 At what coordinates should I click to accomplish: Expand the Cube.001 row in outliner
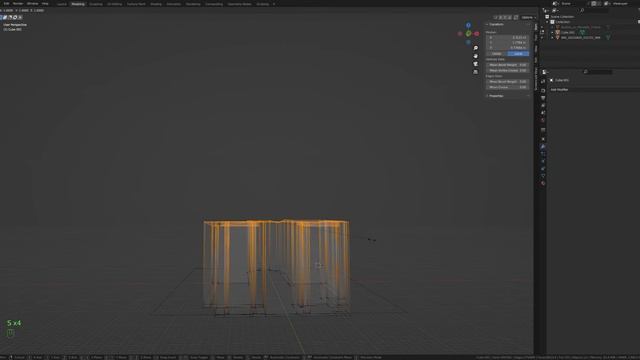tap(552, 32)
